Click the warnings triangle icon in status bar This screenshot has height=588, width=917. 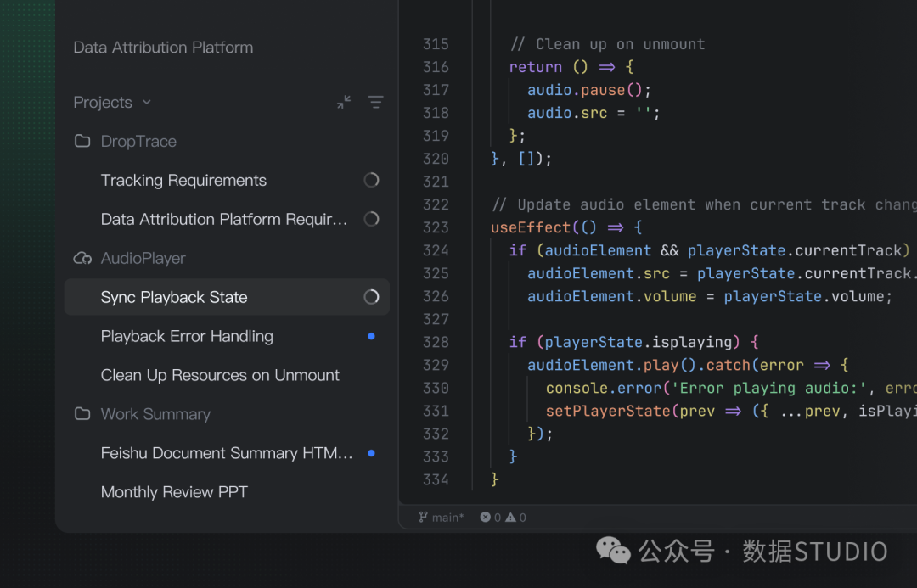pos(510,518)
